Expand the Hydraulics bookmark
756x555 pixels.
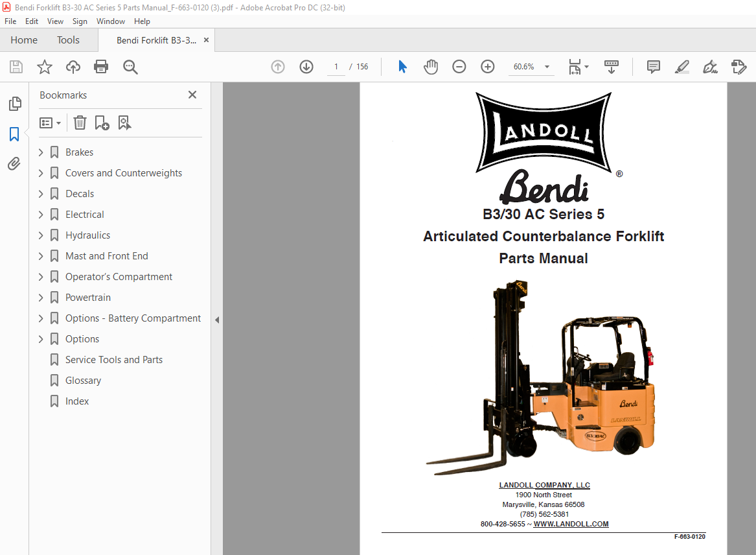(x=41, y=235)
